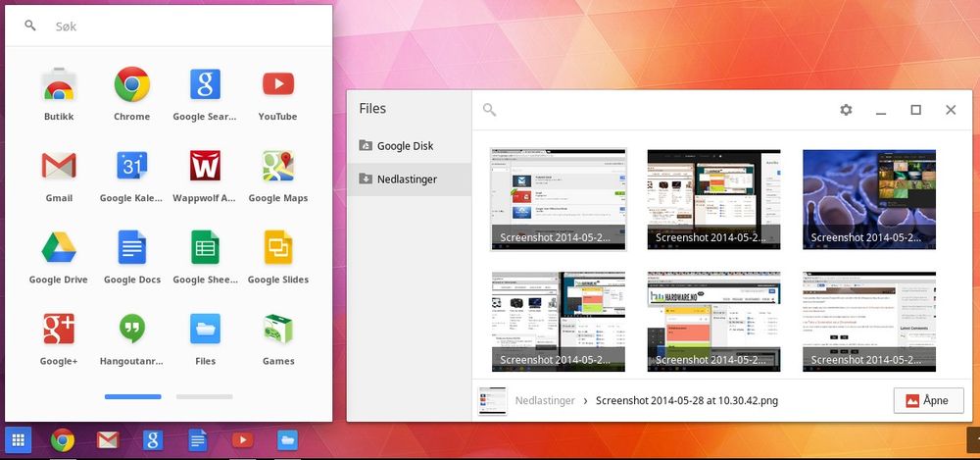
Task: Select the Latest Comments screenshot thumbnail
Action: [869, 322]
